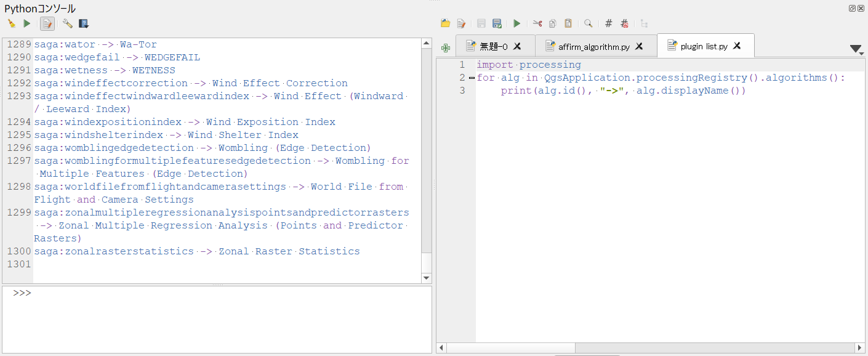Save the script as a new file
Image resolution: width=868 pixels, height=356 pixels.
pyautogui.click(x=497, y=23)
